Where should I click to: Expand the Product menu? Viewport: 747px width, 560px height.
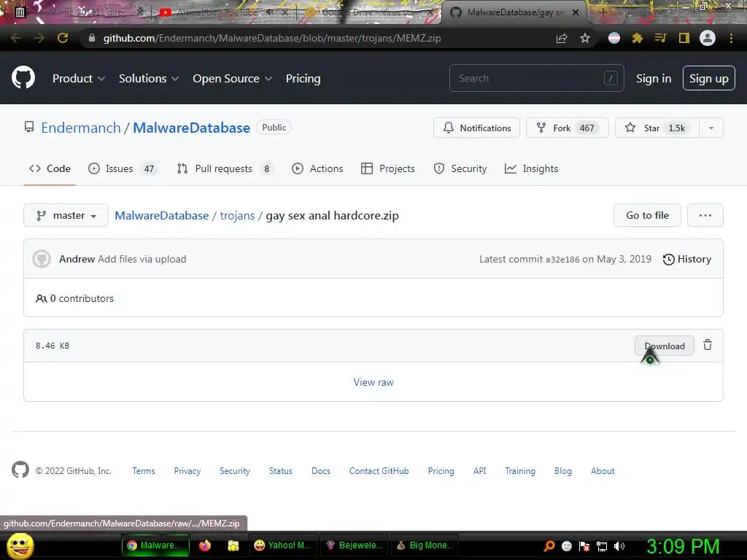pyautogui.click(x=79, y=79)
